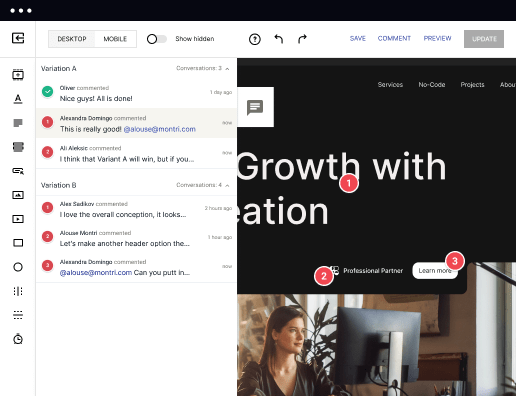Click the Update button
Image resolution: width=516 pixels, height=396 pixels.
point(484,39)
